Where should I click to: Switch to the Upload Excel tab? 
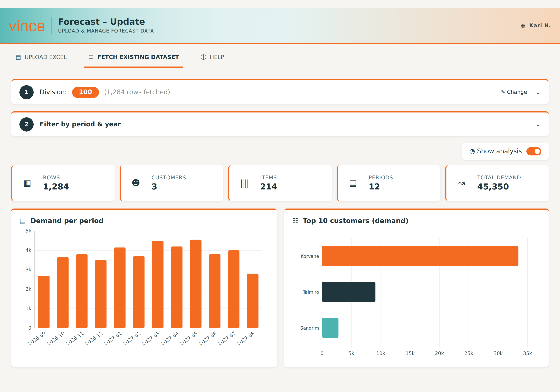point(41,57)
